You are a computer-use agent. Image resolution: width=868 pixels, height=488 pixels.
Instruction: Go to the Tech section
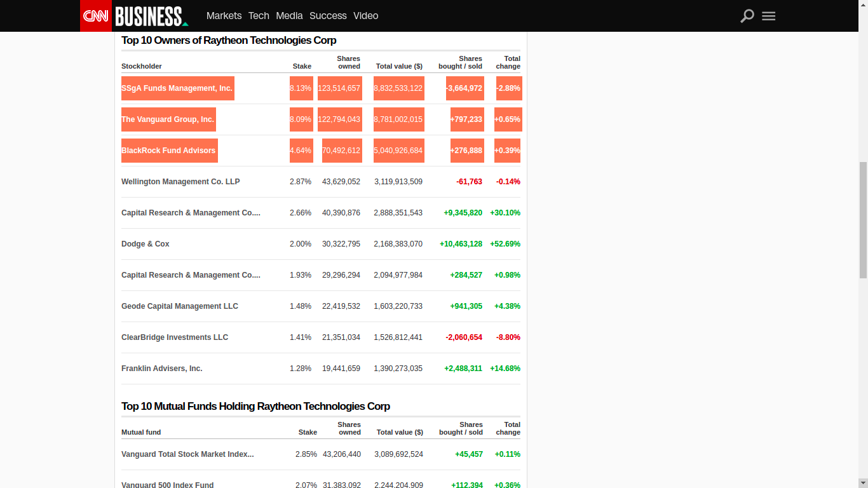tap(259, 16)
